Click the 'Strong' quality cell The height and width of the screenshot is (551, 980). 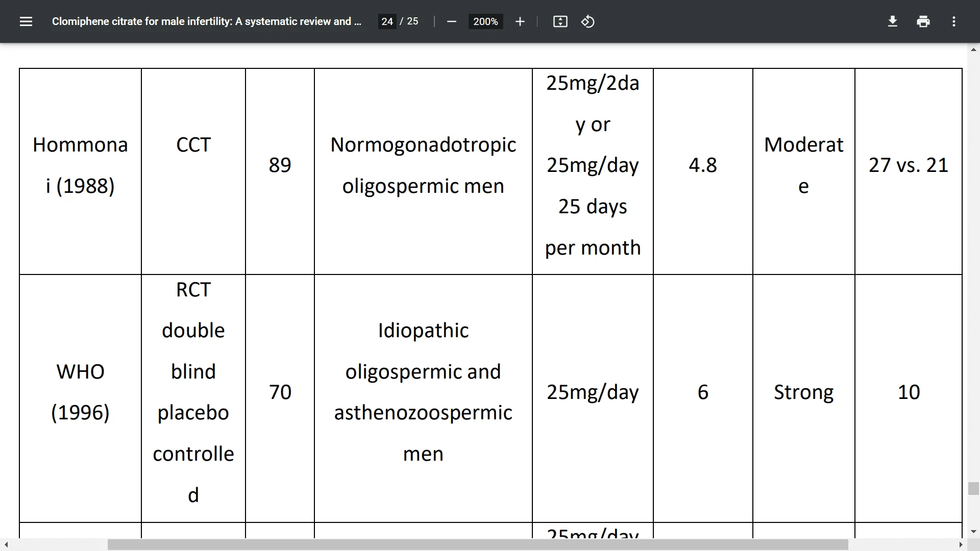tap(804, 398)
